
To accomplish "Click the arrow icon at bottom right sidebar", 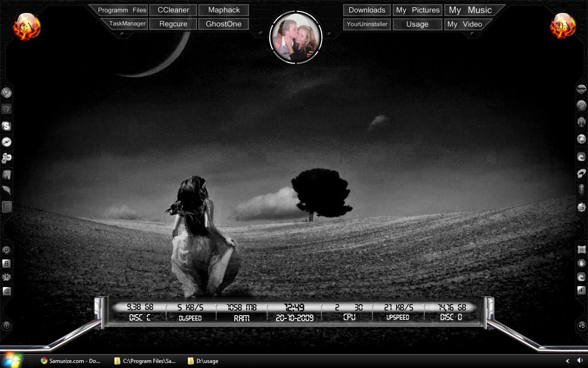I will coord(581,325).
